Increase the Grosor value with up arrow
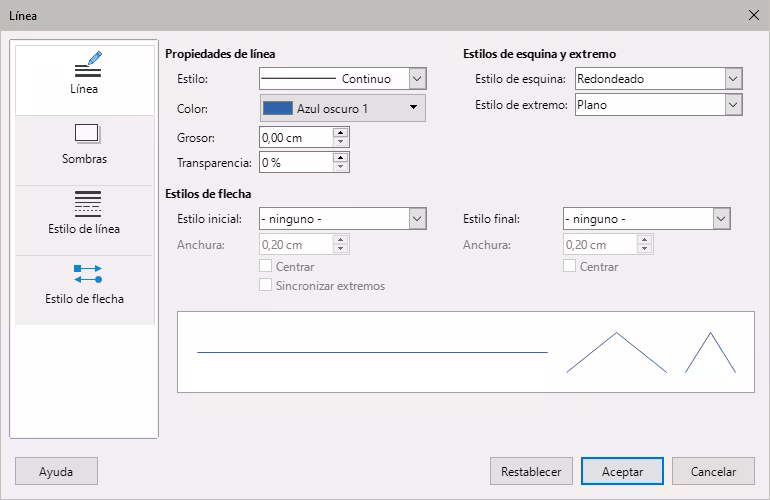 coord(340,133)
